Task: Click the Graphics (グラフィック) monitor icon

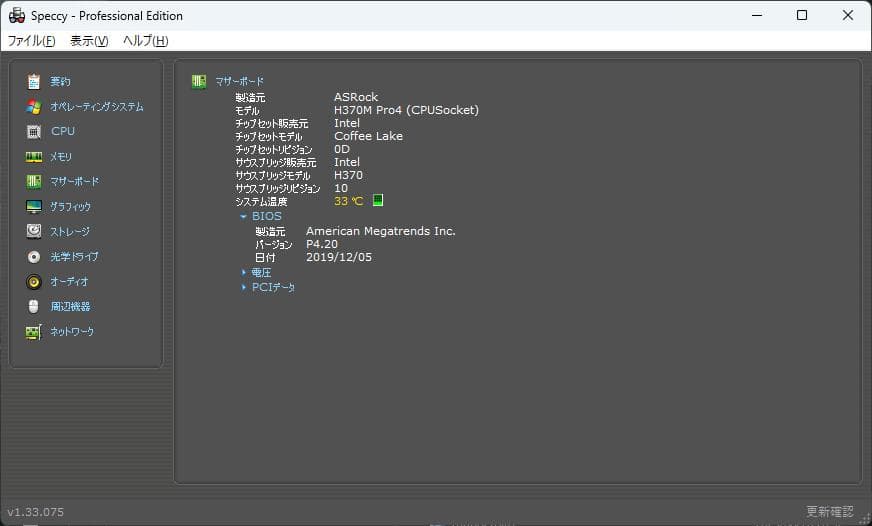Action: coord(33,207)
